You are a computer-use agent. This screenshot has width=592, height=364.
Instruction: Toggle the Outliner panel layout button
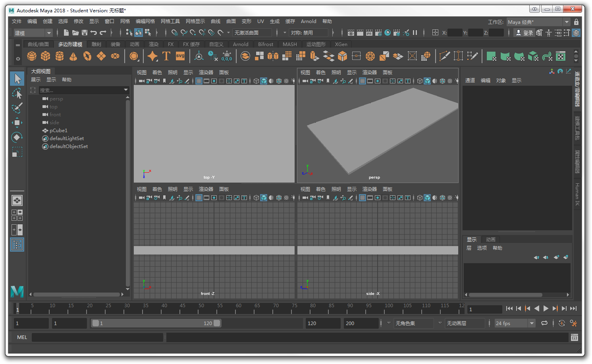17,245
